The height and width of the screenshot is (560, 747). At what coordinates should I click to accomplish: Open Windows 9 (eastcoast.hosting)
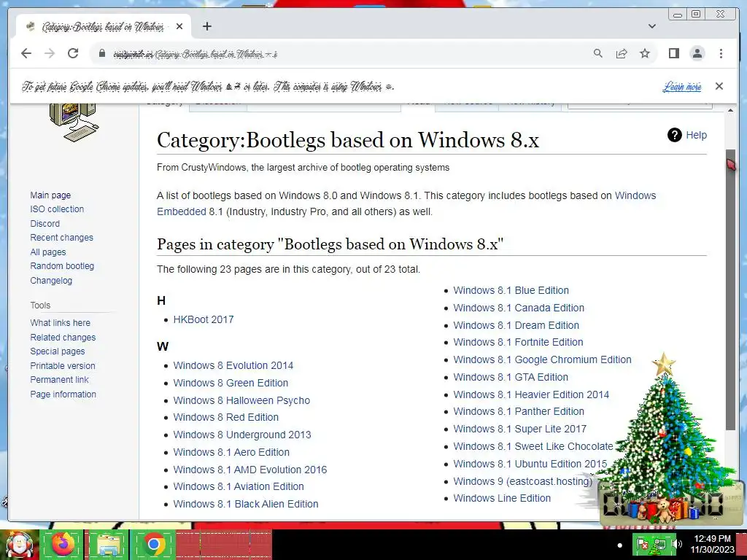coord(522,481)
